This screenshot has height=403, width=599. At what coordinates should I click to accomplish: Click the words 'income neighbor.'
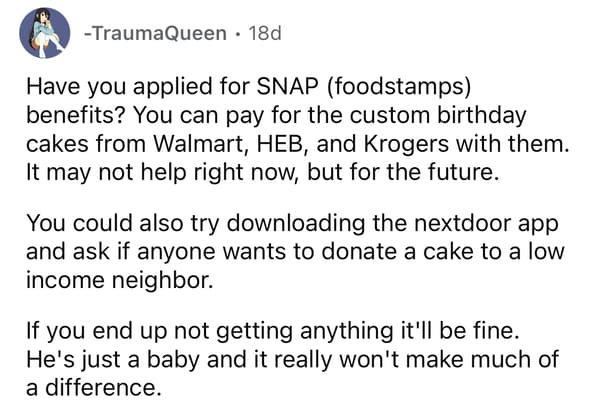coord(120,281)
